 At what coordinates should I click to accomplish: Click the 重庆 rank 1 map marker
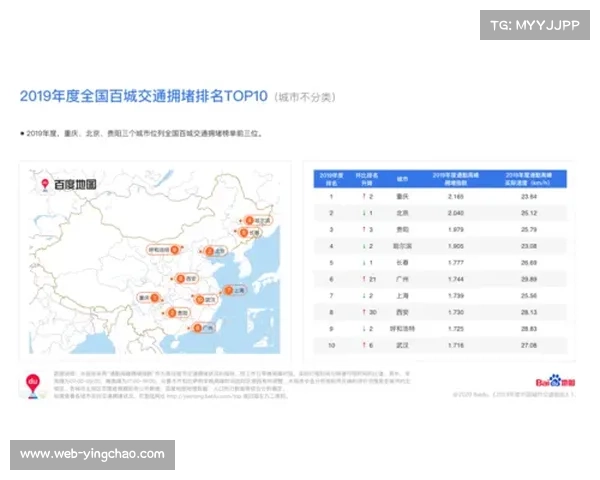150,297
